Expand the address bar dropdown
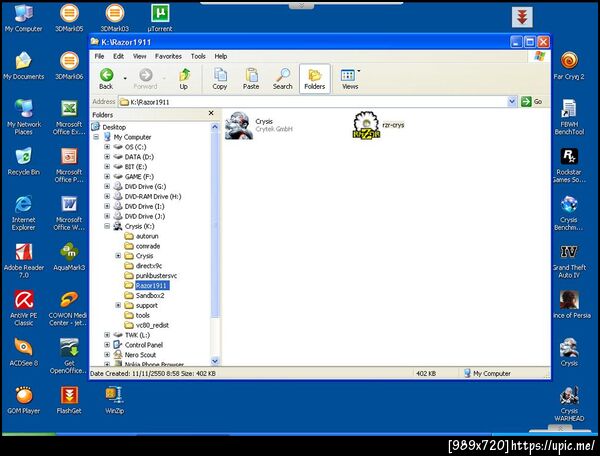The image size is (600, 456). click(x=512, y=102)
